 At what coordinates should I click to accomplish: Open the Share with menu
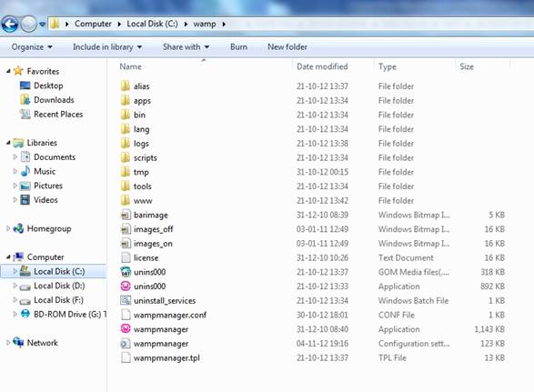coord(186,47)
